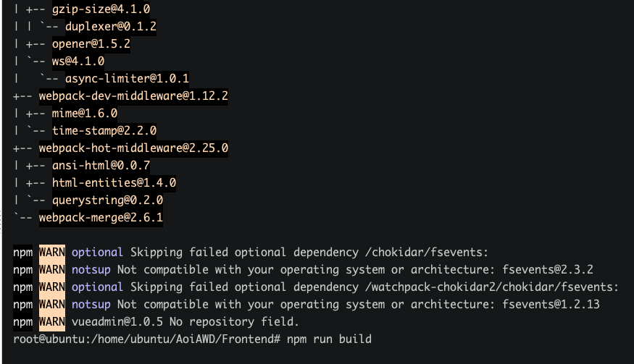The height and width of the screenshot is (364, 634).
Task: Click the querystring@0.2.0 package text
Action: (x=107, y=200)
